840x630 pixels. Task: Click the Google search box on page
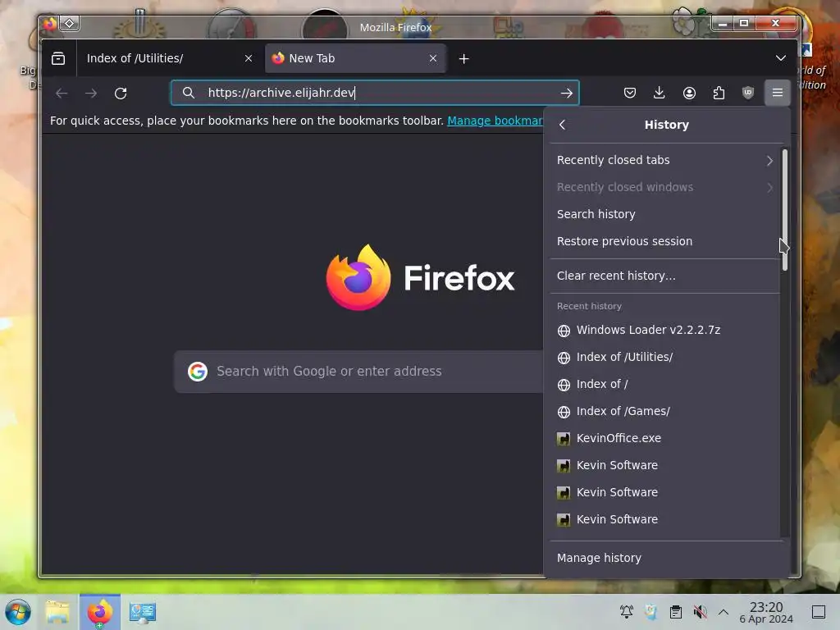[359, 372]
